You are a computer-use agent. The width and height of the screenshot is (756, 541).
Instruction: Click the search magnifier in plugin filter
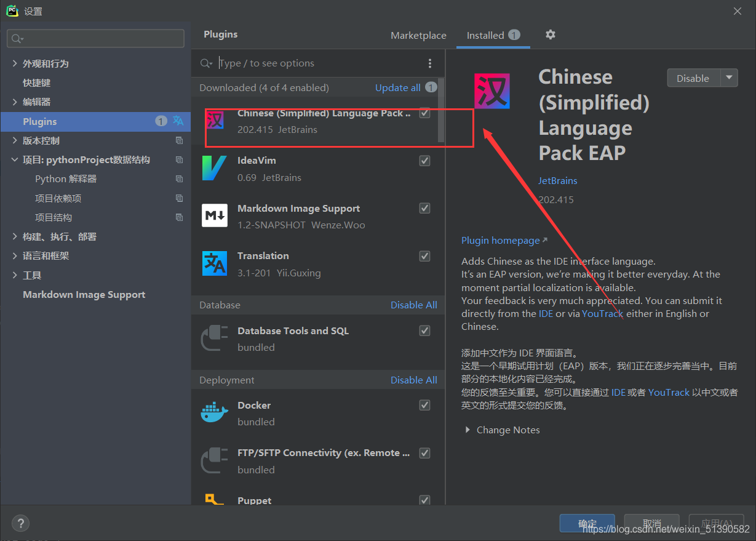pos(207,63)
